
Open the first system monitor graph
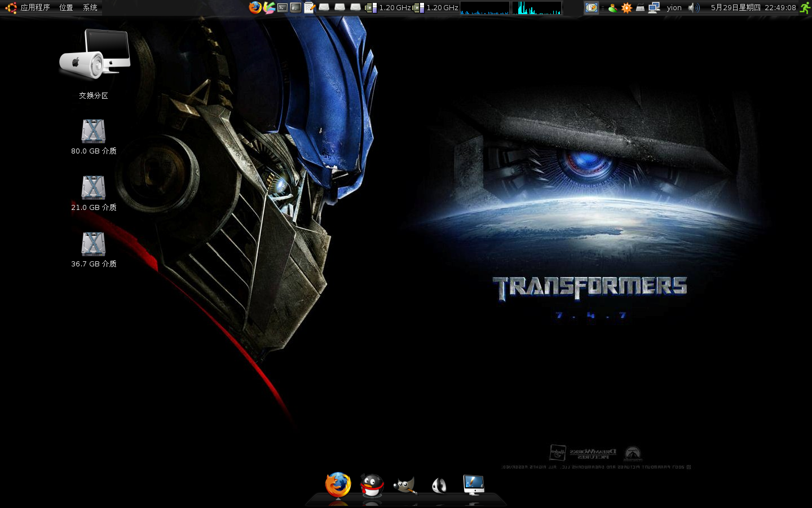coord(485,7)
